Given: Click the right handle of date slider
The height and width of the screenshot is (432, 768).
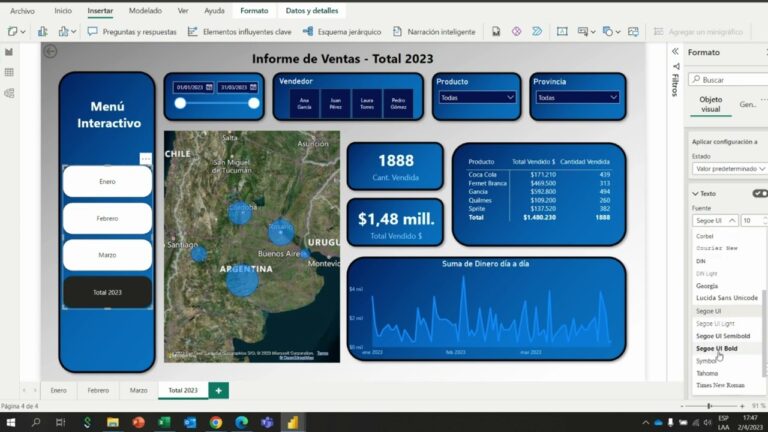Looking at the screenshot, I should (254, 103).
